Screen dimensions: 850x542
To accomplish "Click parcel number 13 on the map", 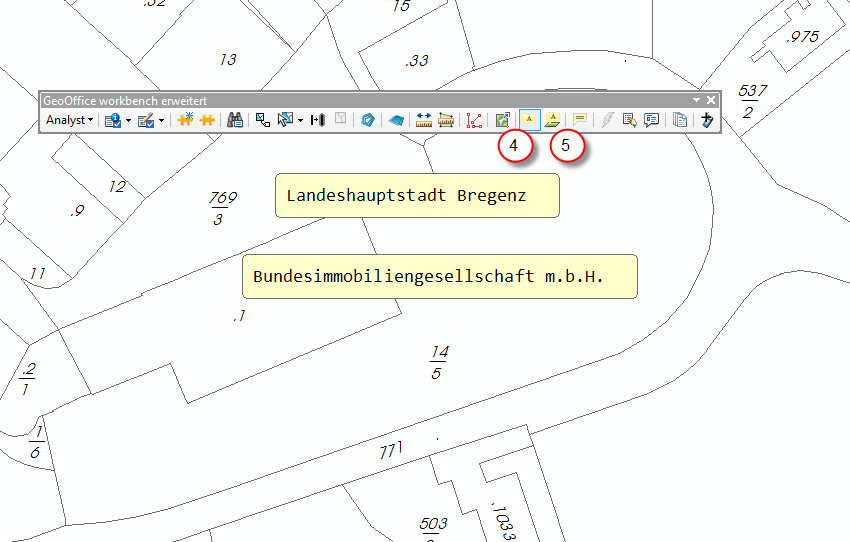I will [228, 59].
